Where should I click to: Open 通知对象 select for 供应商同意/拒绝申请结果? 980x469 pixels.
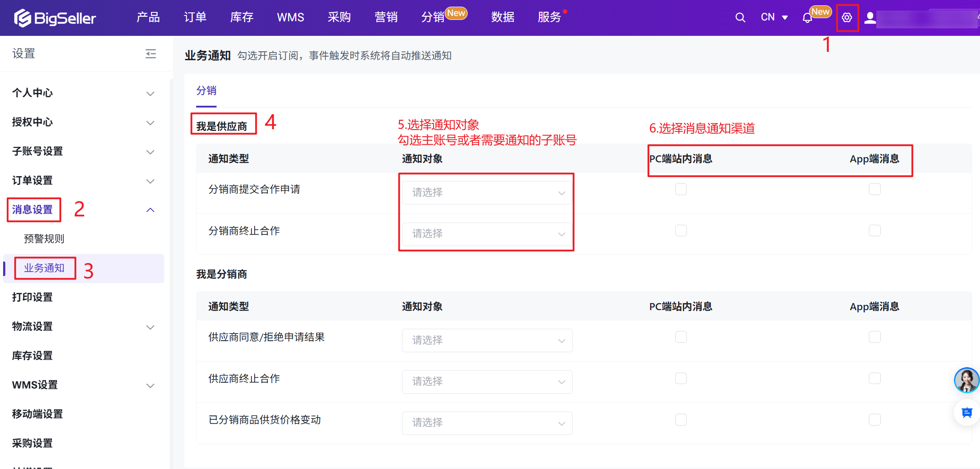tap(487, 340)
